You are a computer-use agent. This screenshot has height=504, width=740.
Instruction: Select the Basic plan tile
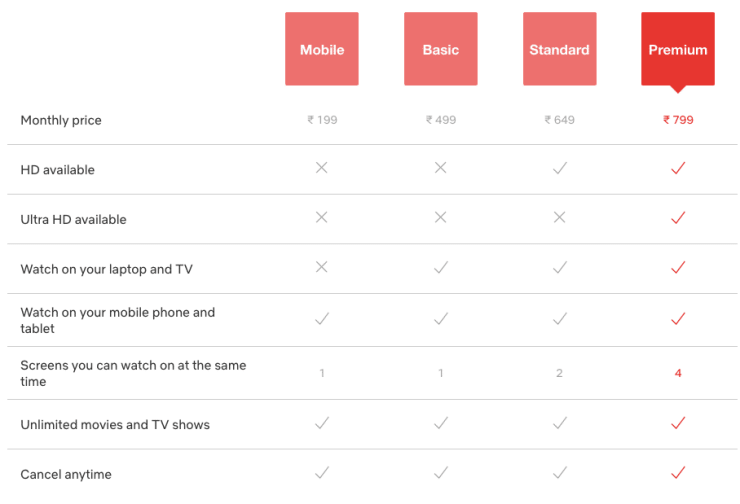coord(441,49)
